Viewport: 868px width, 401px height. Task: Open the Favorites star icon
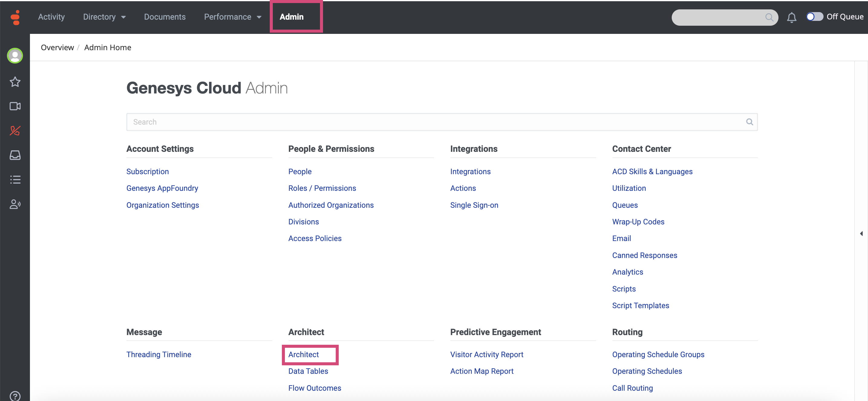[15, 82]
